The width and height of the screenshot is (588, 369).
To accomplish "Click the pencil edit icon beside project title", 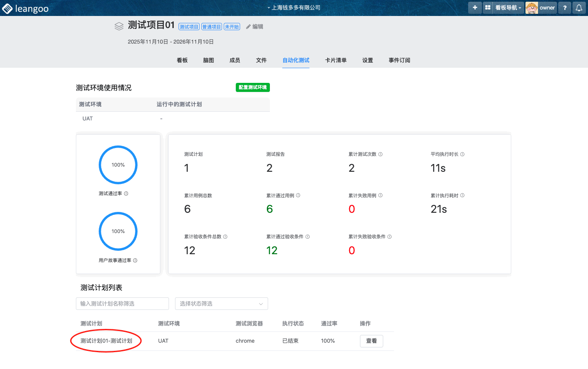I will (248, 27).
